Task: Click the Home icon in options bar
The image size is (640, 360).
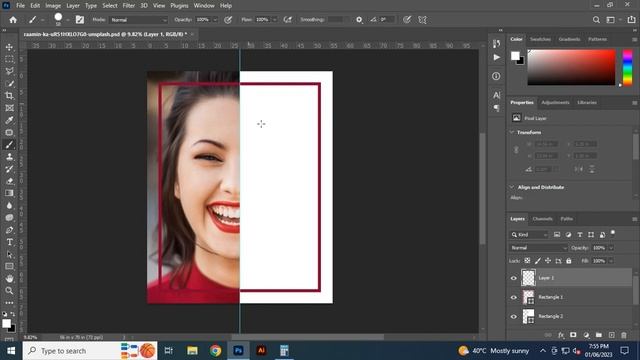Action: coord(13,20)
